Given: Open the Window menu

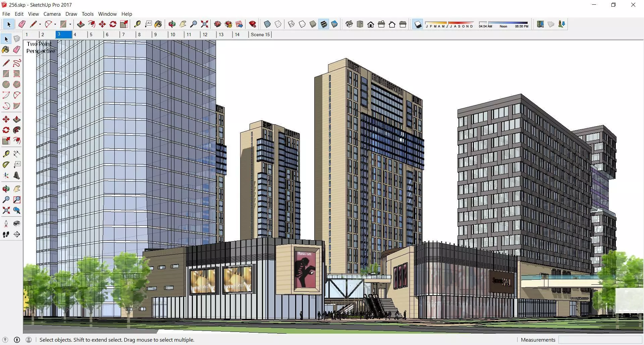Looking at the screenshot, I should 107,14.
